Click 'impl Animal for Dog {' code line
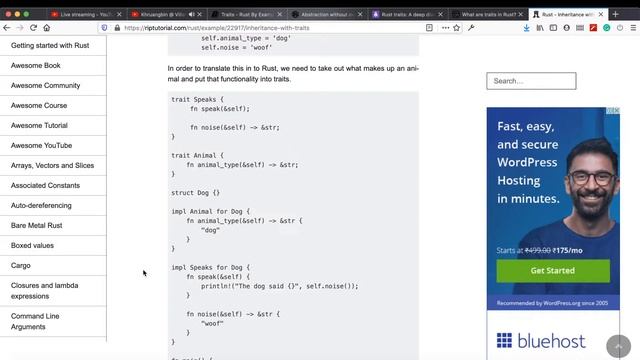640x360 pixels. (x=210, y=211)
